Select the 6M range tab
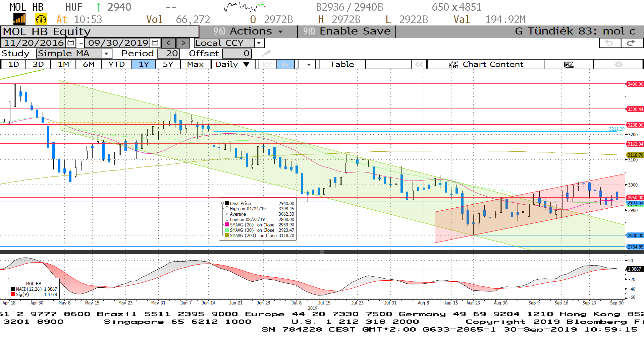Image resolution: width=644 pixels, height=348 pixels. point(89,64)
